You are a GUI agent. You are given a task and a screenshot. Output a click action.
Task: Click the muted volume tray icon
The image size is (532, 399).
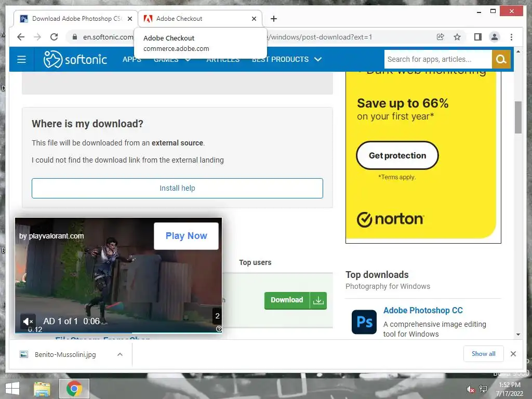470,389
